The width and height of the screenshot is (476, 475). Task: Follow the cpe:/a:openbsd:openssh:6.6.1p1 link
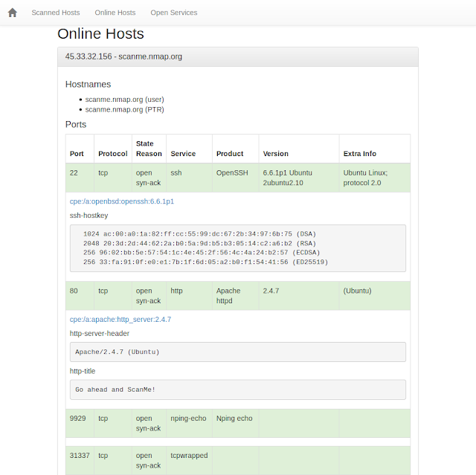click(x=122, y=201)
